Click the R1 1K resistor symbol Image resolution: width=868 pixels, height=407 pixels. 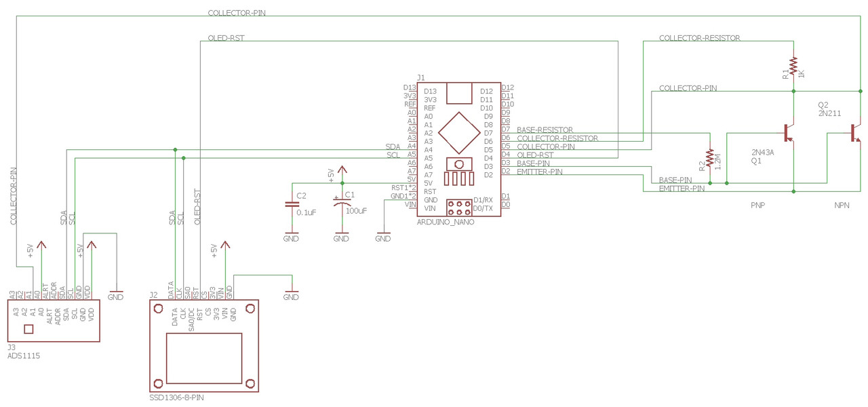(x=792, y=66)
